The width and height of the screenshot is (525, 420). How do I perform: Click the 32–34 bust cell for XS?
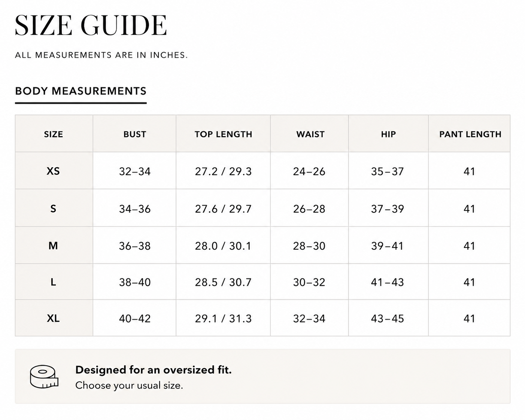coord(135,171)
